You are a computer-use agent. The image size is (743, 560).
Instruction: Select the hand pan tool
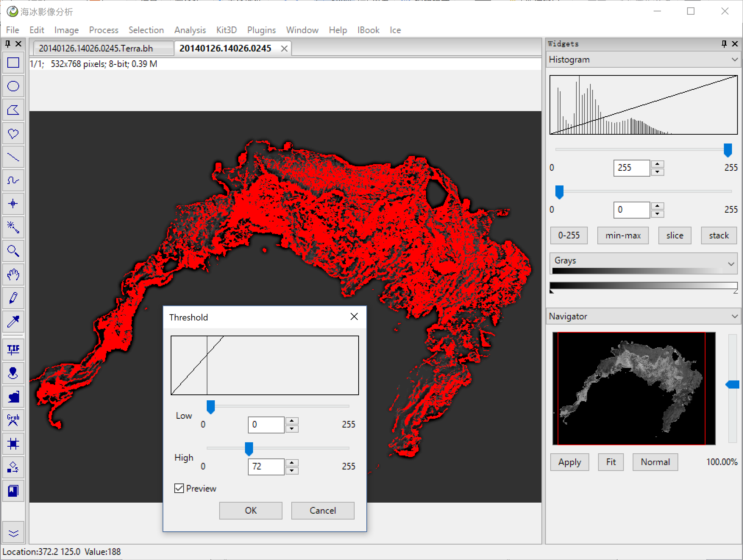point(13,274)
